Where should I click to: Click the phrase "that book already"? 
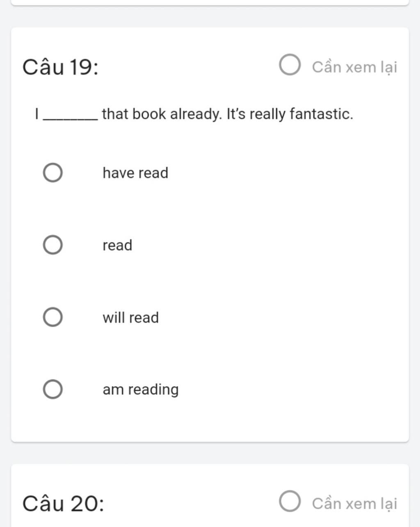coord(162,114)
